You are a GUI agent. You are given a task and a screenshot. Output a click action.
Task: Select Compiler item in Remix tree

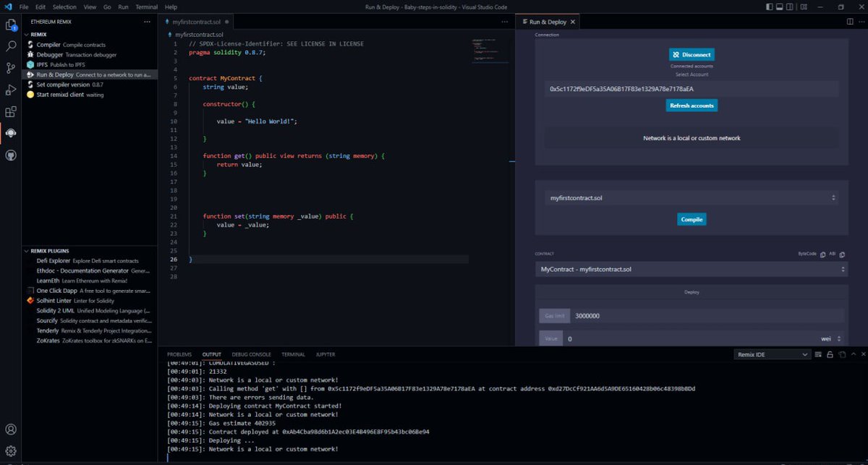click(89, 45)
